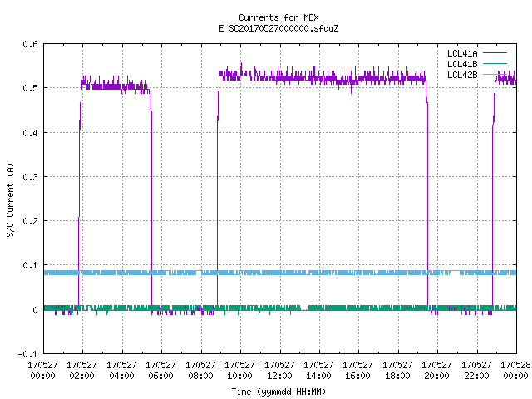This screenshot has width=532, height=399.
Task: Click the x-axis tick '170527 02:00'
Action: (81, 371)
